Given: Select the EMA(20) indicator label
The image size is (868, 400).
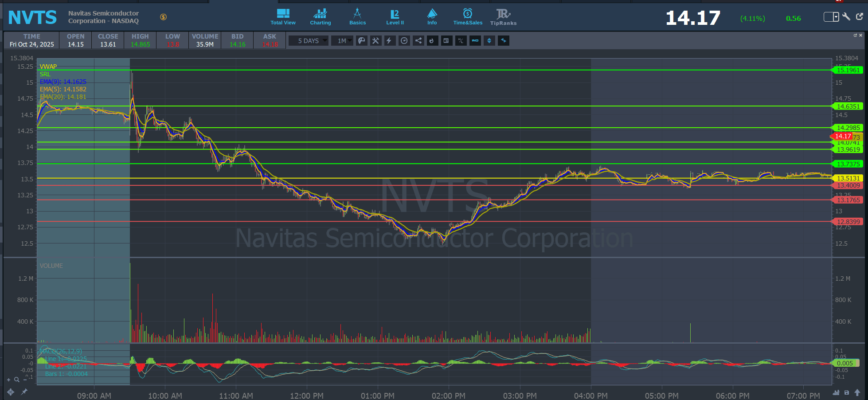Looking at the screenshot, I should (63, 97).
